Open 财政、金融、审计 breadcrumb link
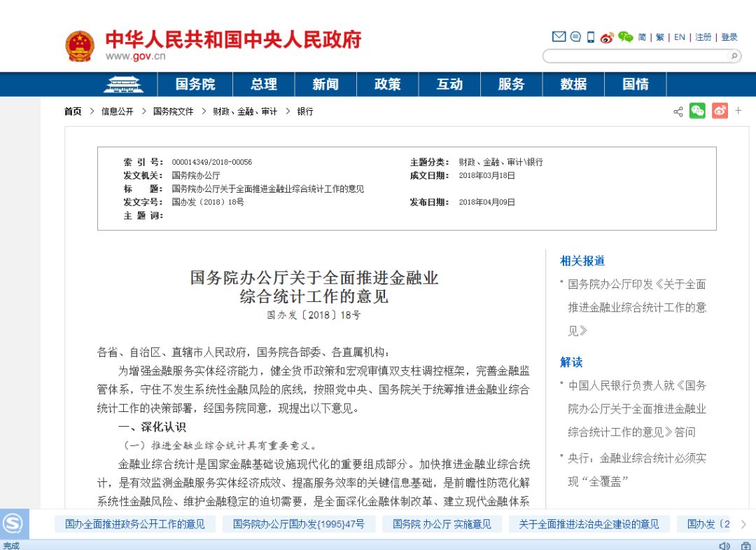This screenshot has width=756, height=550. (245, 111)
